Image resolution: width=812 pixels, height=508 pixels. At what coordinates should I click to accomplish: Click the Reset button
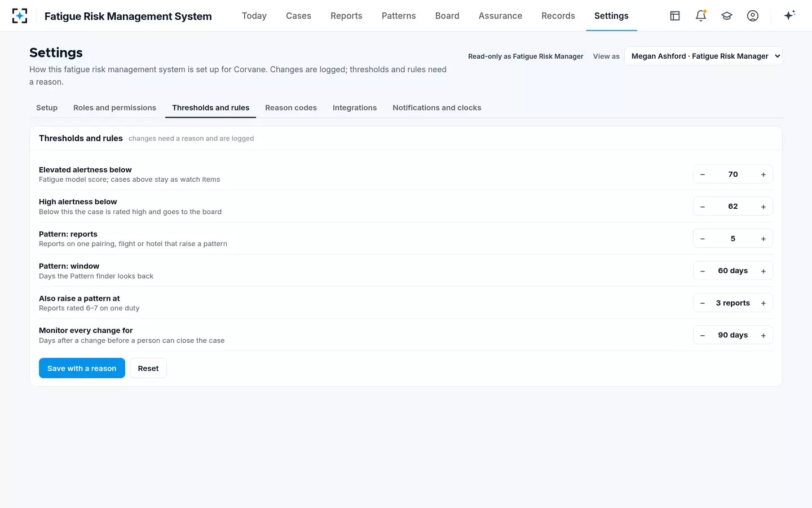148,368
